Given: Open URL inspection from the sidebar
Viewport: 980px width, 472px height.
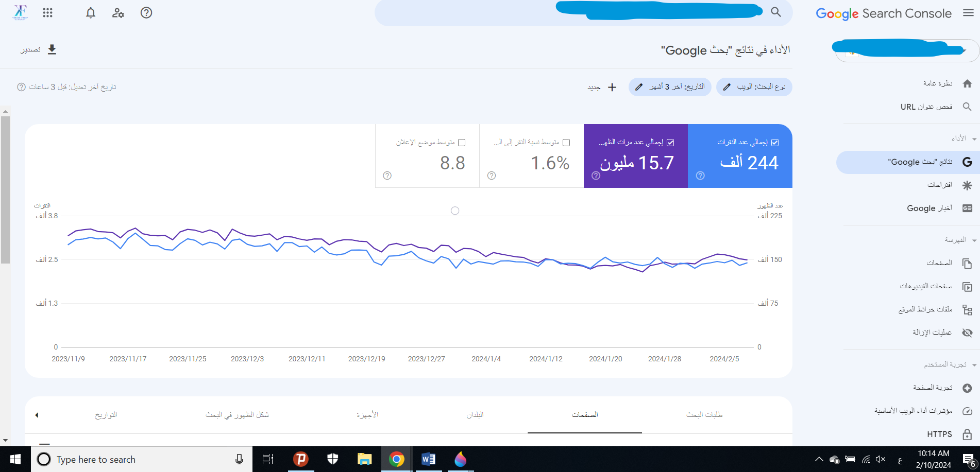Looking at the screenshot, I should [926, 107].
